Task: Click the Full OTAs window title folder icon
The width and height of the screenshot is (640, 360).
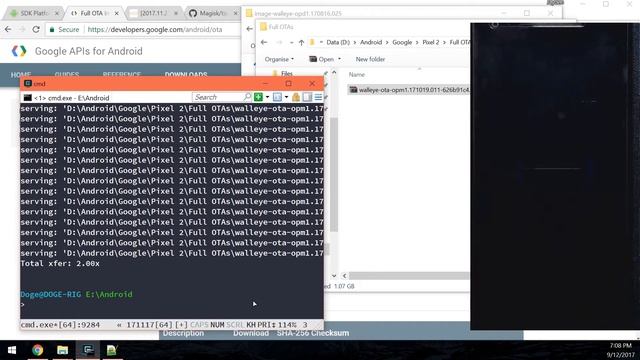Action: point(263,27)
